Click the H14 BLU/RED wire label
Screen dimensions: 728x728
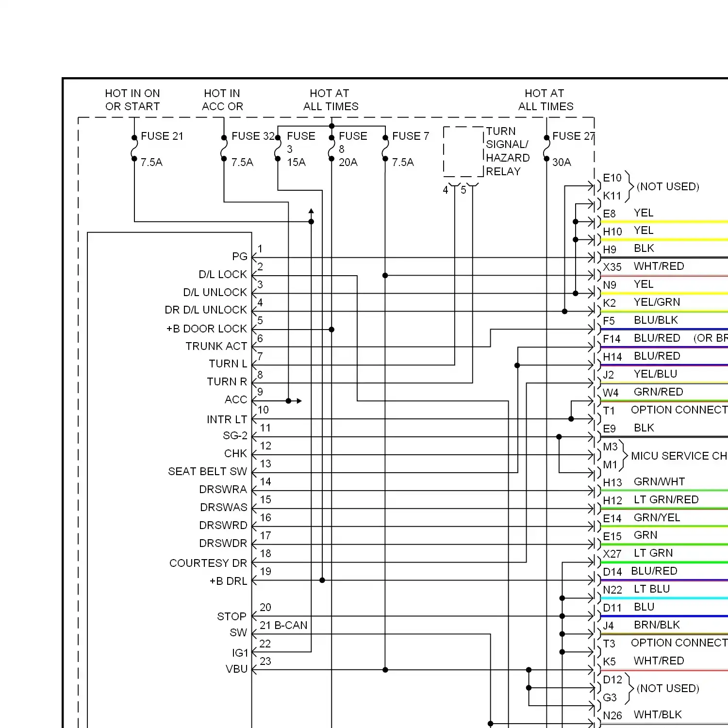(x=642, y=357)
